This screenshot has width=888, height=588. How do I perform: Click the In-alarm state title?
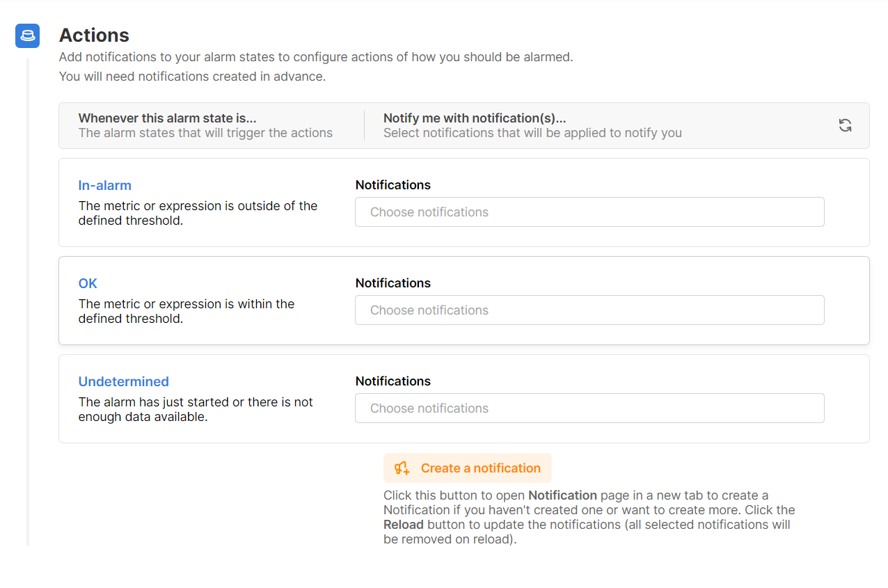click(x=104, y=186)
